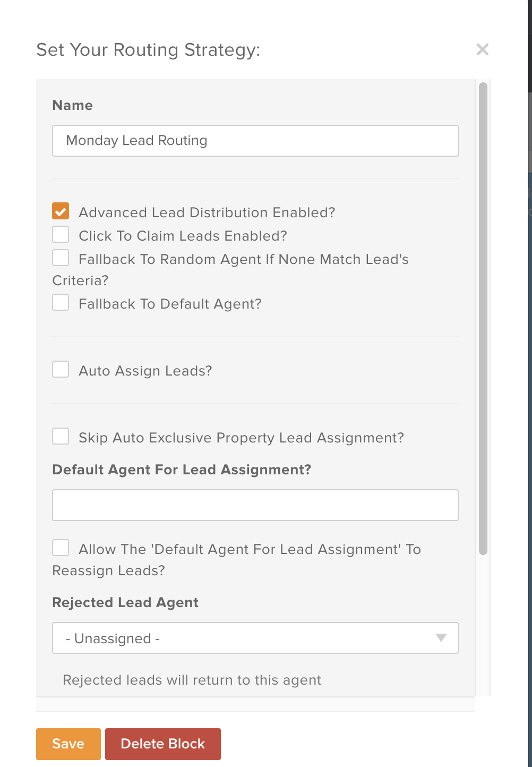Viewport: 532px width, 767px height.
Task: Click the Default Agent For Lead Assignment field
Action: (x=255, y=505)
